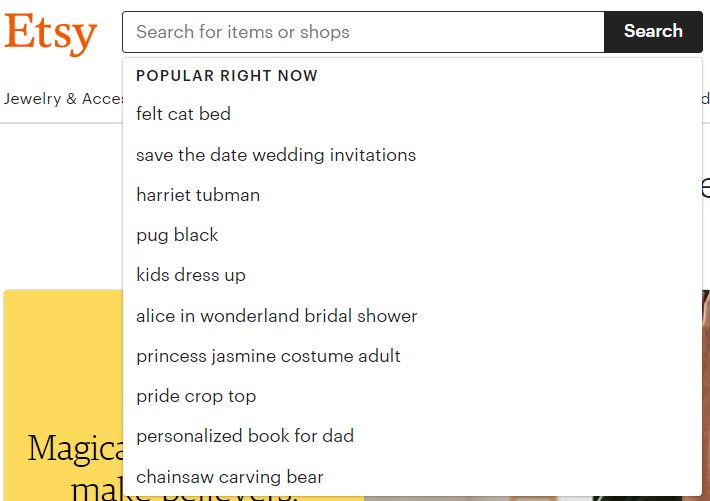
Task: Click the cut-off letter right of the dropdown
Action: (x=706, y=188)
